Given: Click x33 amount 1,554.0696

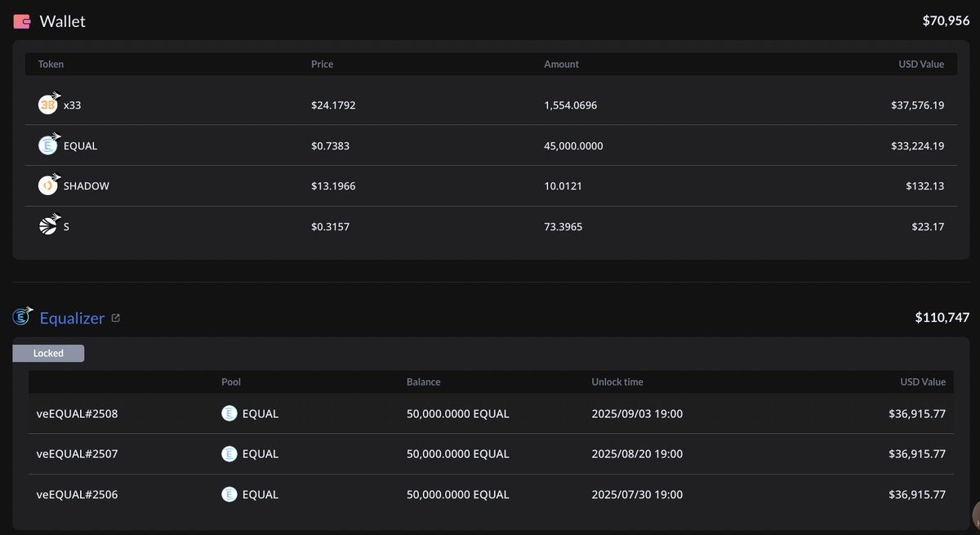Looking at the screenshot, I should click(570, 105).
